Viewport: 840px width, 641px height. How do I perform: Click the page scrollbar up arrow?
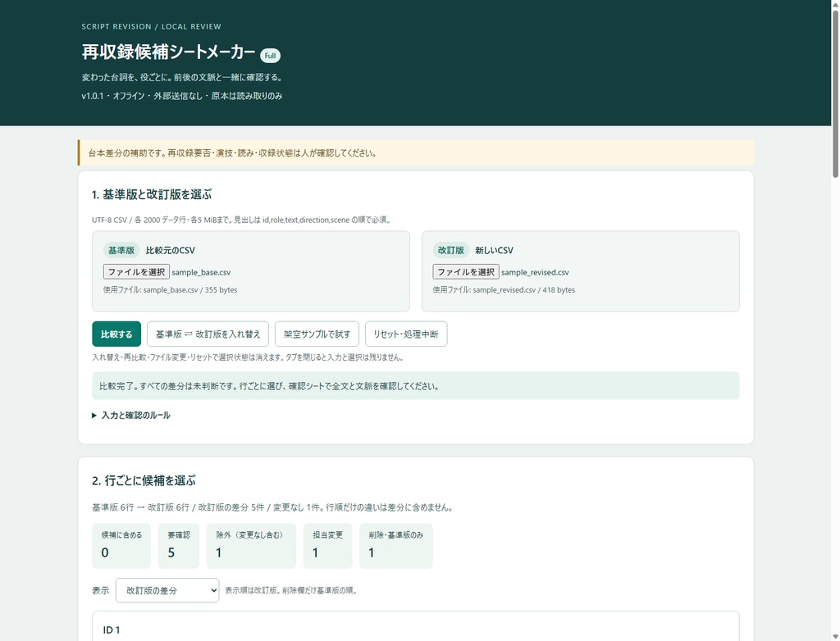[835, 5]
